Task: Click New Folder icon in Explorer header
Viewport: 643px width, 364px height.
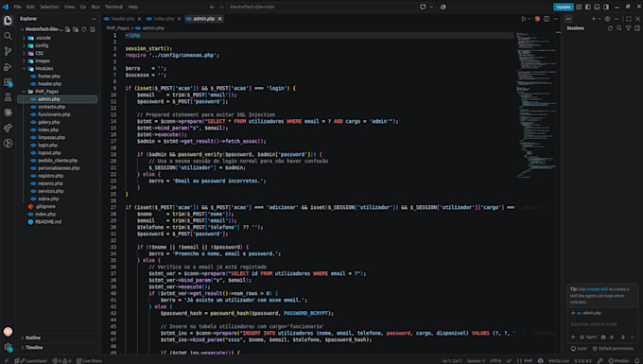Action: 76,29
